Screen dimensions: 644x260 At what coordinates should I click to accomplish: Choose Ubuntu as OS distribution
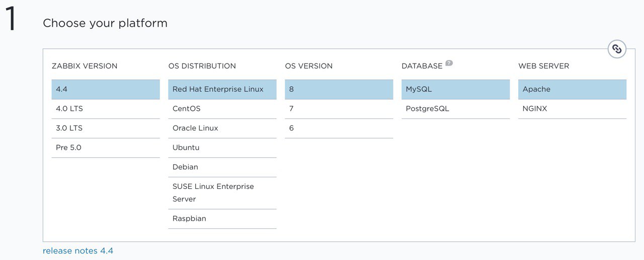222,148
